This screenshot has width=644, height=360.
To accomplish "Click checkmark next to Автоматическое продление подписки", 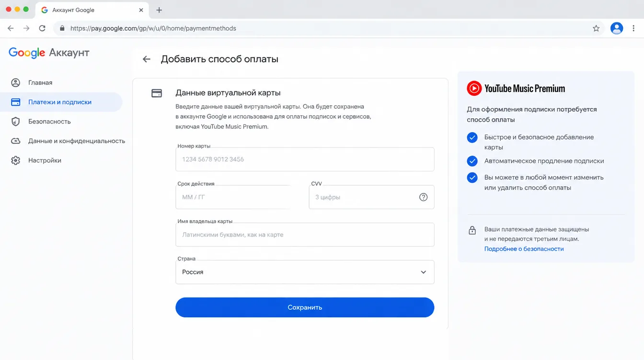I will 472,161.
